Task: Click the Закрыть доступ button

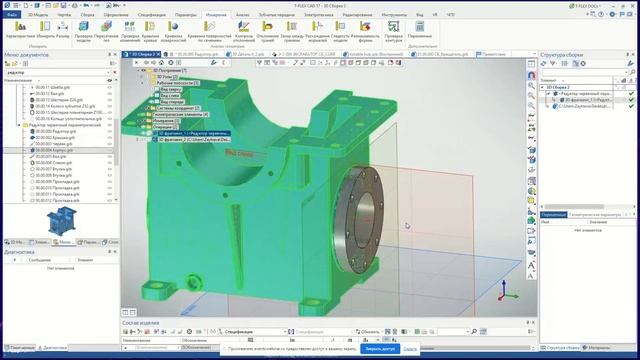Action: click(380, 349)
